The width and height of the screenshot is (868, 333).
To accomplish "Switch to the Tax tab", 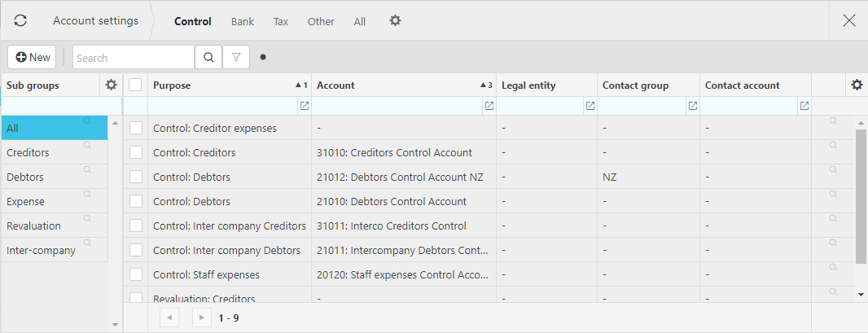I will click(x=281, y=21).
